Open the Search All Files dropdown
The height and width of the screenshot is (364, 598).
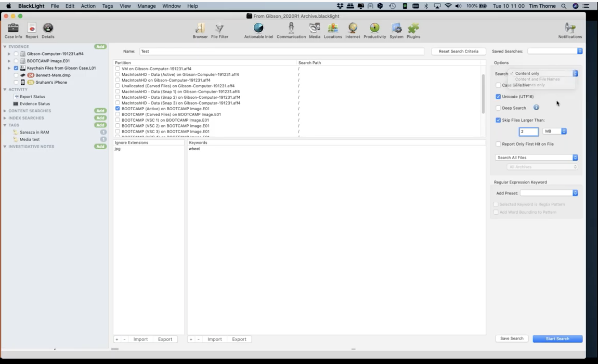click(x=536, y=158)
